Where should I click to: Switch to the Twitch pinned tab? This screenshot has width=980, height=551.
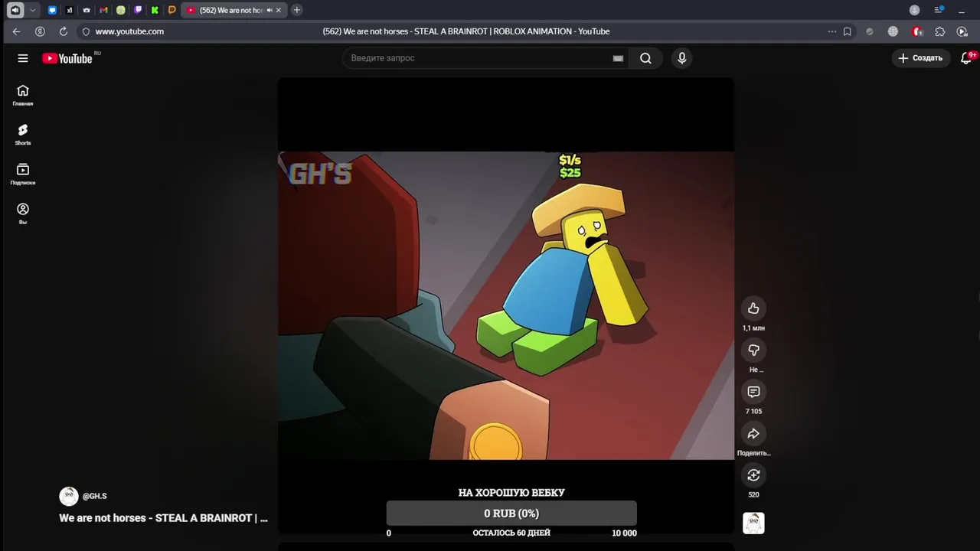pyautogui.click(x=138, y=10)
